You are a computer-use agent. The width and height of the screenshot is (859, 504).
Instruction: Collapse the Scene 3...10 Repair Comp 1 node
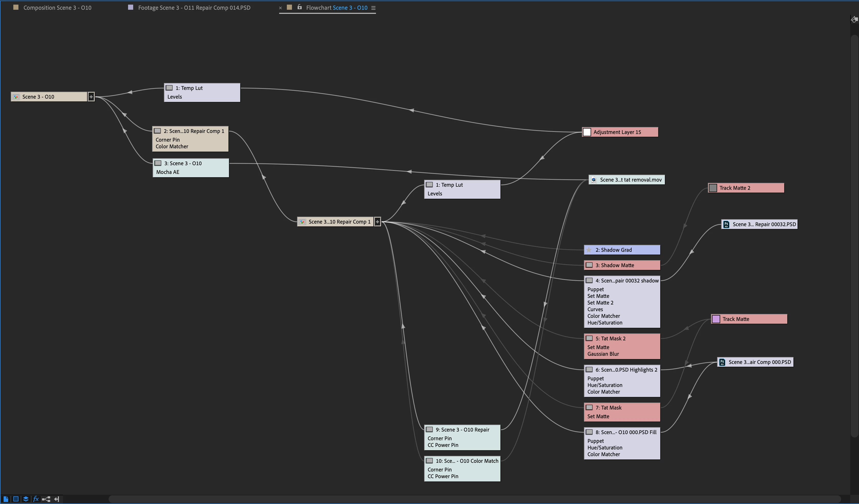377,222
